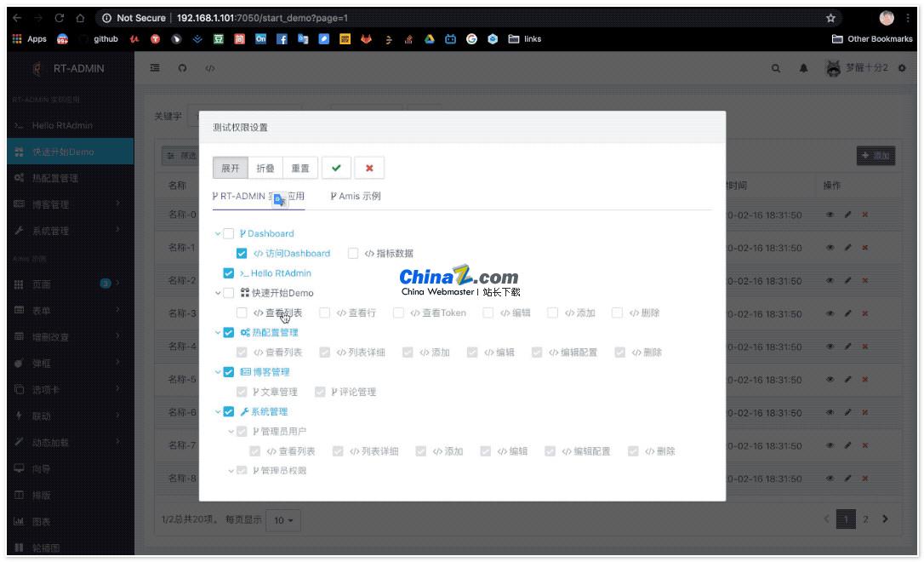The width and height of the screenshot is (924, 562).
Task: Toggle the sidebar collapse icon in the header
Action: click(155, 69)
